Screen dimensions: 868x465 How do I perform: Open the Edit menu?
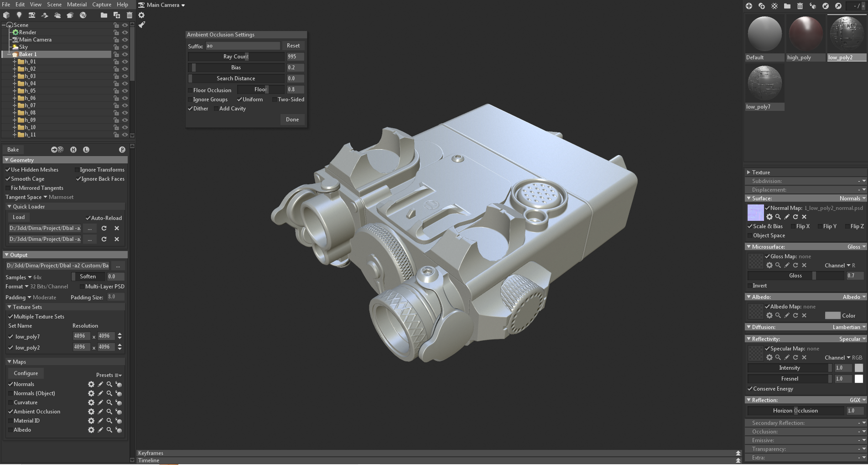point(20,5)
